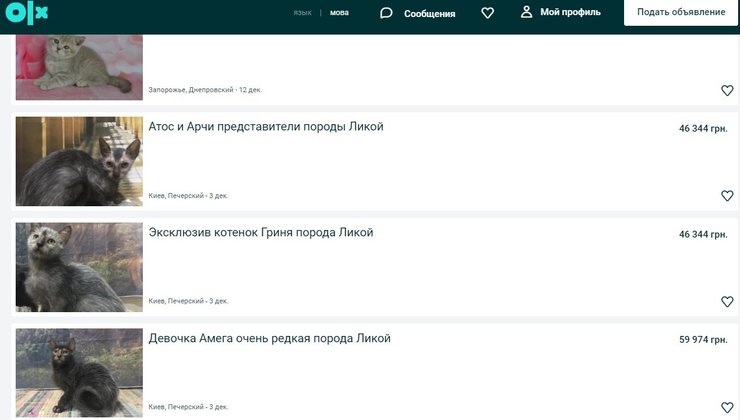This screenshot has height=420, width=740.
Task: Click 'Запорожье, Днепровский - 12 дек.' text
Action: click(205, 90)
